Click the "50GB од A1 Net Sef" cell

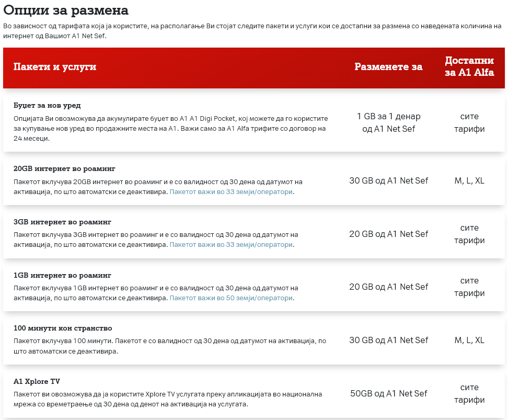point(388,393)
